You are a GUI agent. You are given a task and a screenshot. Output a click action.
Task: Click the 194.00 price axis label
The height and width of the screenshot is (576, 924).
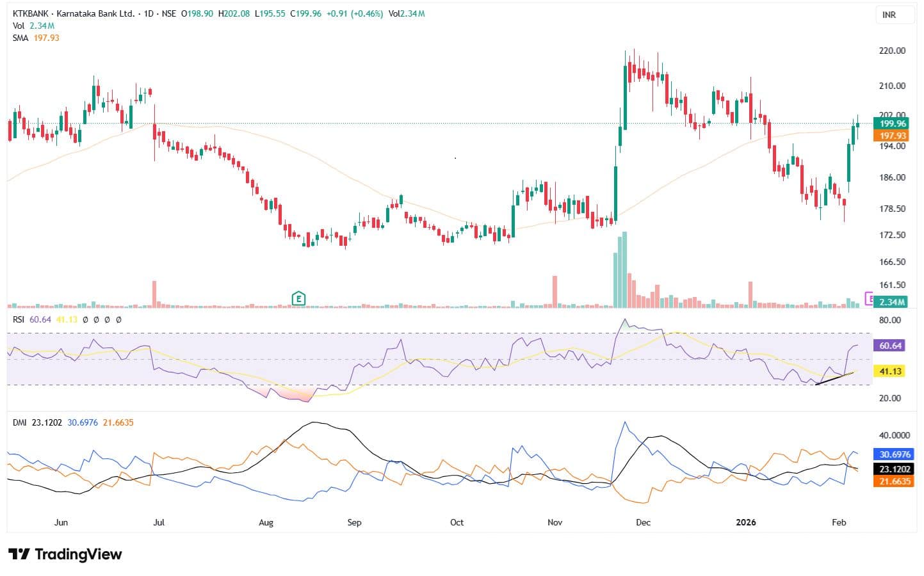pos(892,146)
